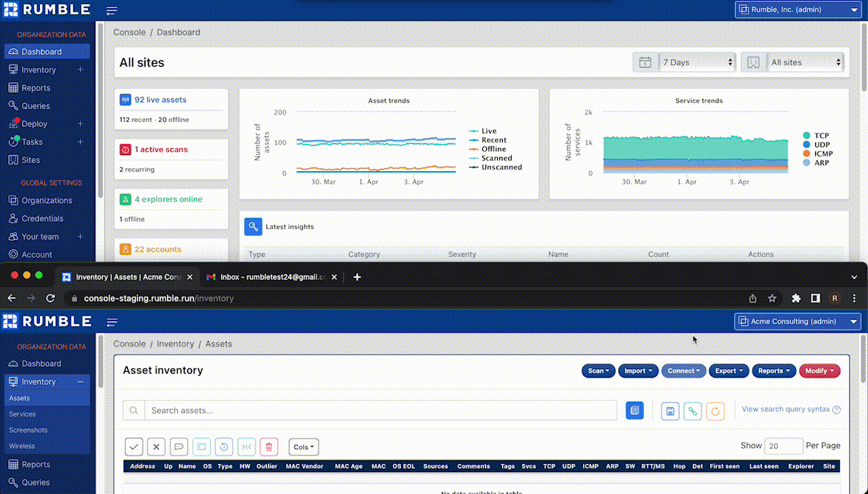Click the Search assets input field
The image size is (868, 494).
380,410
